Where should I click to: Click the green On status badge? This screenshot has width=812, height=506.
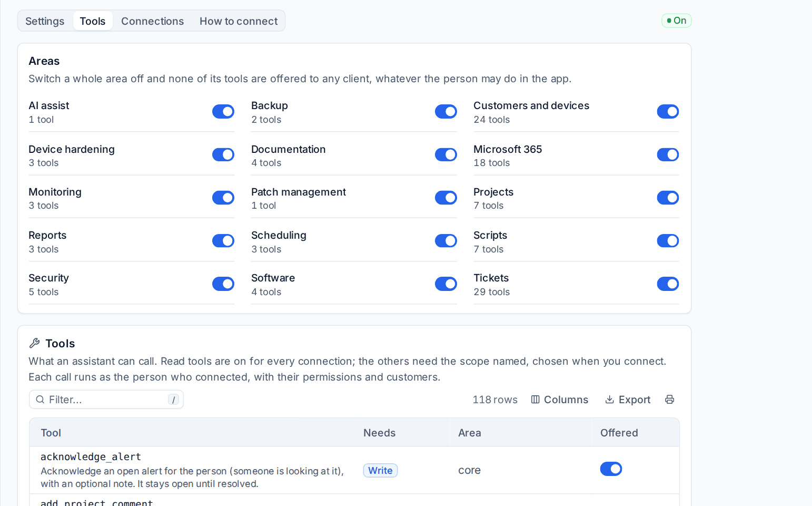pyautogui.click(x=677, y=21)
